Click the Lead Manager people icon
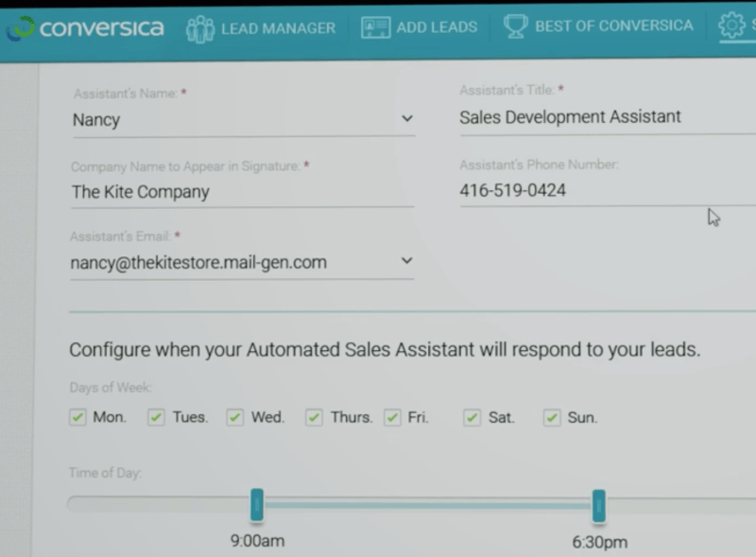Screen dimensions: 756x557 point(200,28)
